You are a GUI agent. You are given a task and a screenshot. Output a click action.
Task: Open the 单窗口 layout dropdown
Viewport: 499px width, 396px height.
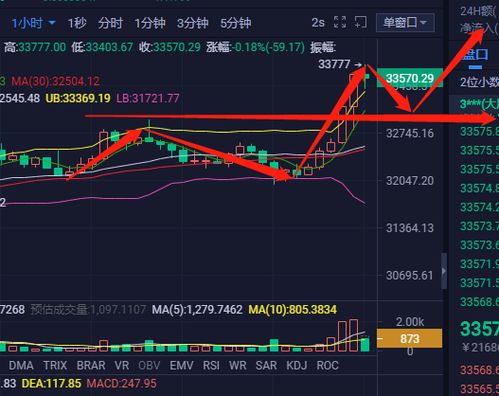pos(405,23)
